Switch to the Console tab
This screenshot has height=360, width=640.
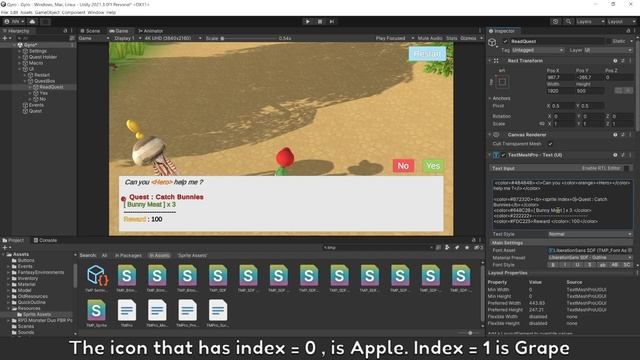click(45, 240)
